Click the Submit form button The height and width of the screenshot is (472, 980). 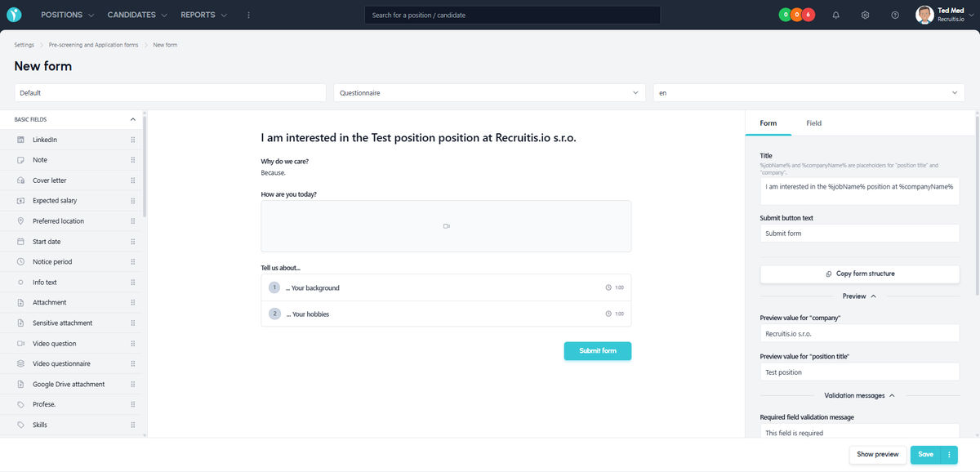[598, 351]
